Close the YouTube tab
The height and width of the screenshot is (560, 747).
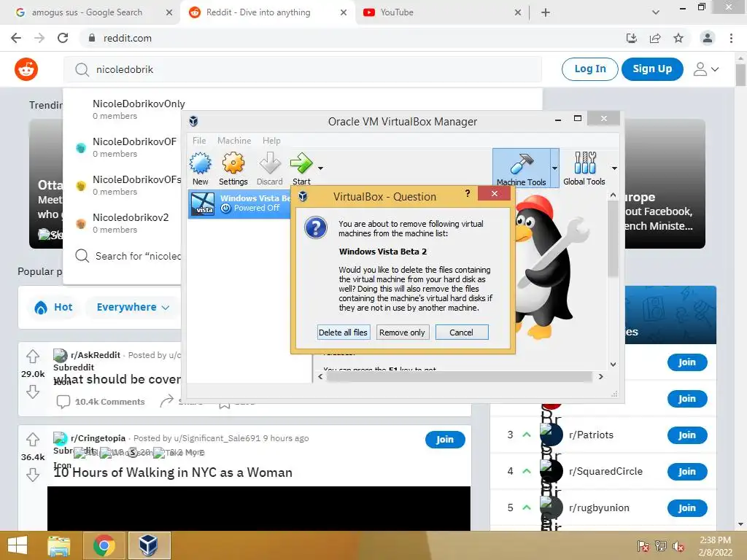(518, 12)
